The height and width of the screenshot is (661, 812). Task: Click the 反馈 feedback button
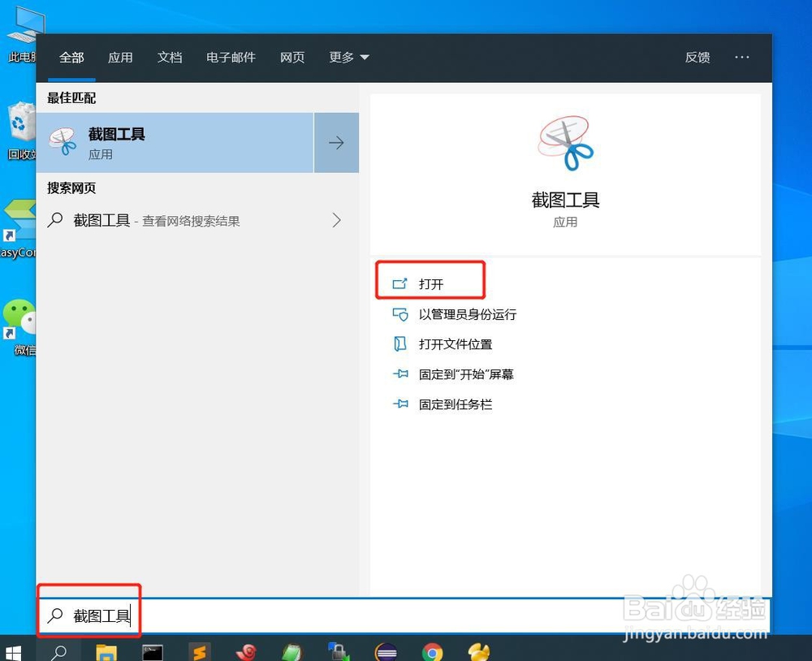click(697, 57)
